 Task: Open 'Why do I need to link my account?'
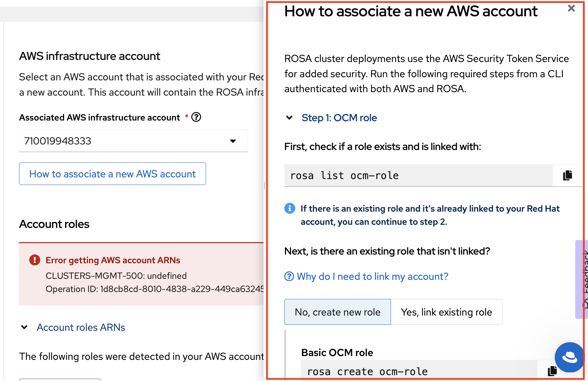pyautogui.click(x=373, y=276)
